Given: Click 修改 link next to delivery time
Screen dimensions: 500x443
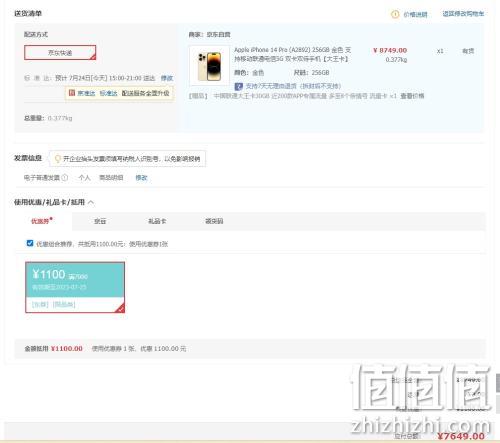Looking at the screenshot, I should tap(167, 78).
